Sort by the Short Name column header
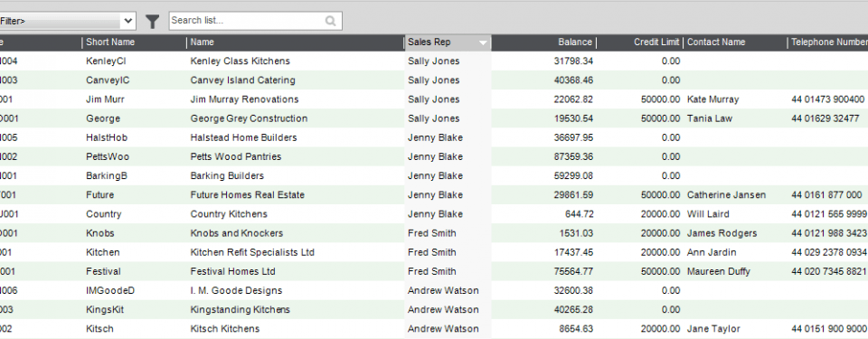Screen dimensions: 868x339 coord(110,42)
